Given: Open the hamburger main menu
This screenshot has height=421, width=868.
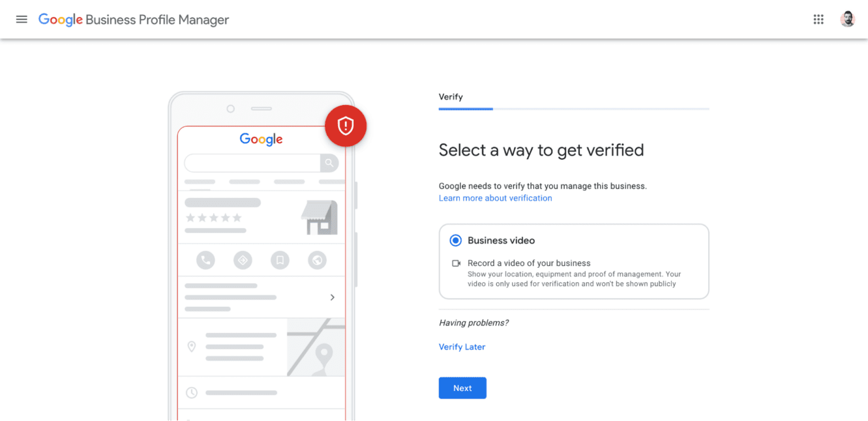Looking at the screenshot, I should pyautogui.click(x=21, y=19).
